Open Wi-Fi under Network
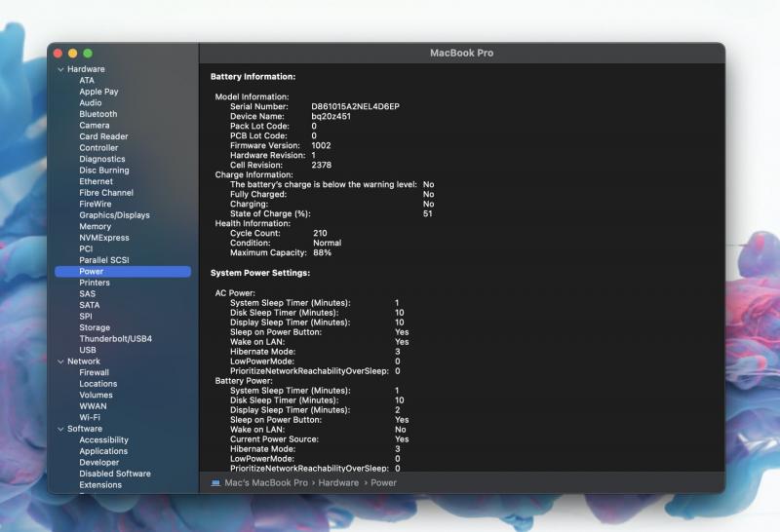The height and width of the screenshot is (532, 780). 90,418
